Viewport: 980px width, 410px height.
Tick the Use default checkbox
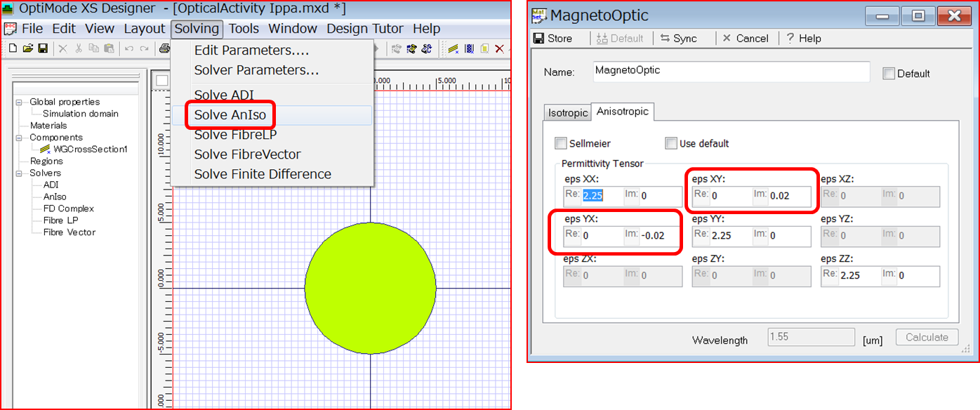click(x=672, y=143)
